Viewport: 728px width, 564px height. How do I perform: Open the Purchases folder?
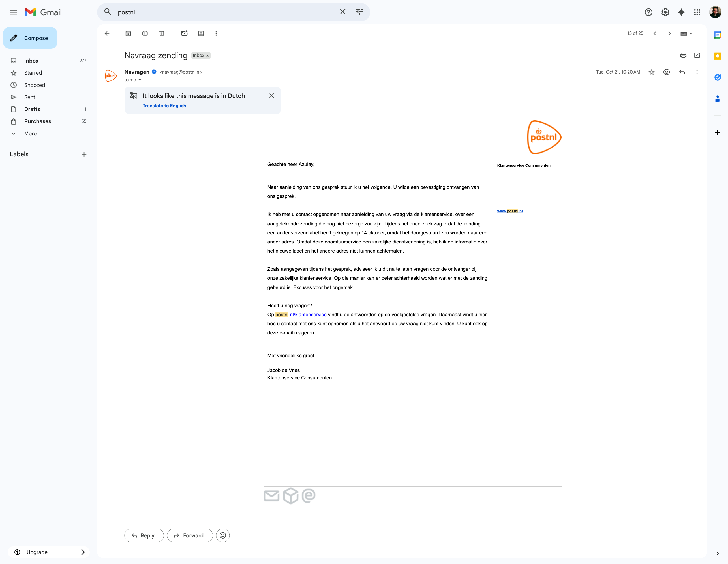[x=38, y=121]
